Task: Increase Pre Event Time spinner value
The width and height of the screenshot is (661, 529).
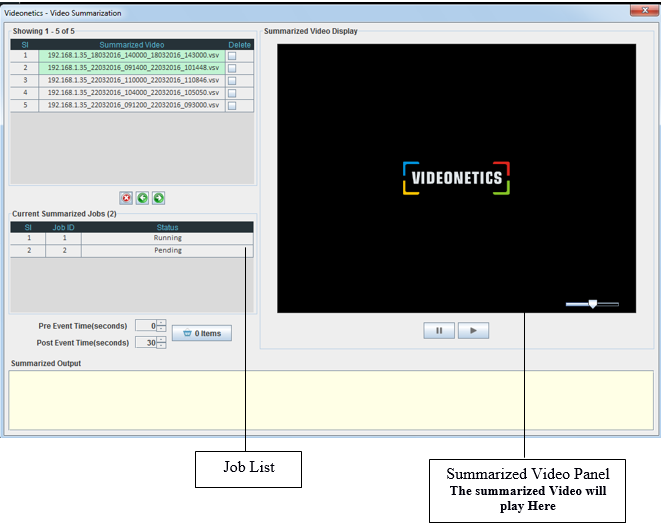Action: [161, 323]
